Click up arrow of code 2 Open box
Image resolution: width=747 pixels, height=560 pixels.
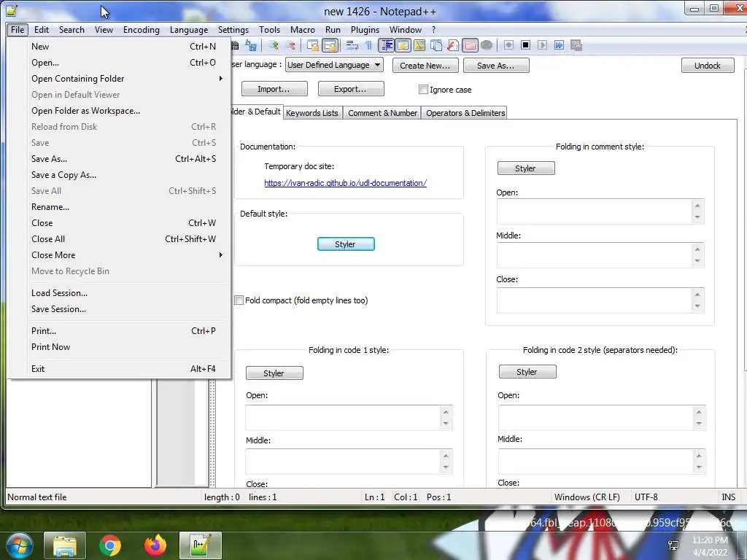698,412
